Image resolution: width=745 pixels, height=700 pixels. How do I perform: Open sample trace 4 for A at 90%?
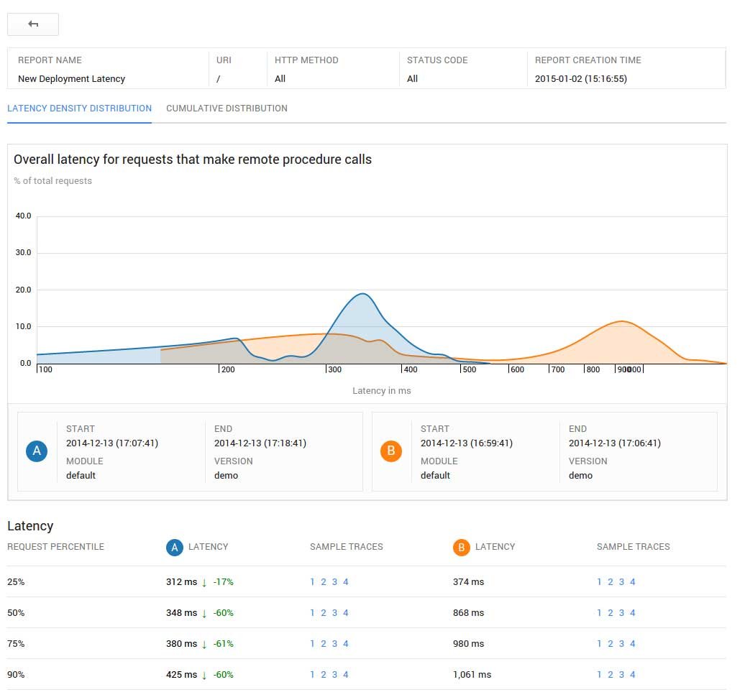click(x=345, y=674)
